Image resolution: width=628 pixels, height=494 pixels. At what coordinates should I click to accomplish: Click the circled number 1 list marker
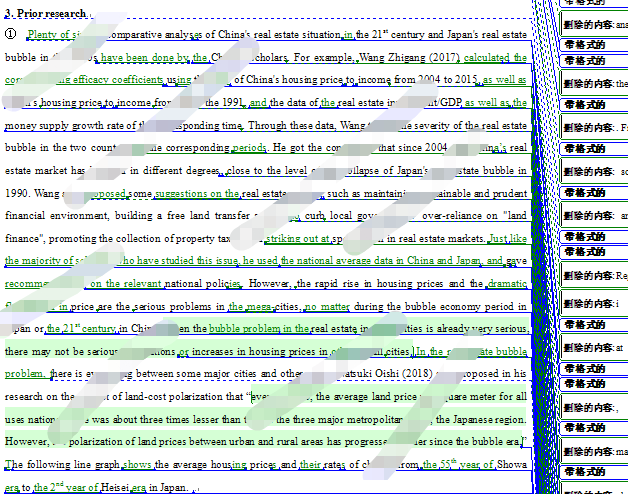(11, 34)
